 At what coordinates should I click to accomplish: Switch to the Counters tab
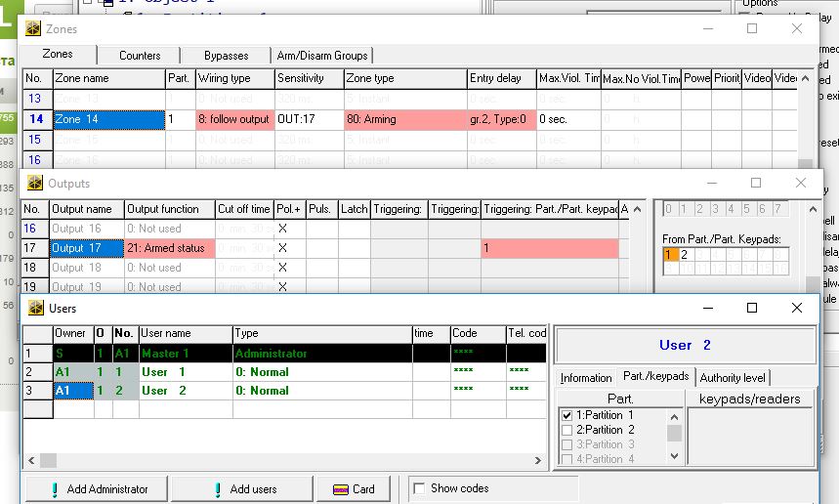(x=140, y=56)
